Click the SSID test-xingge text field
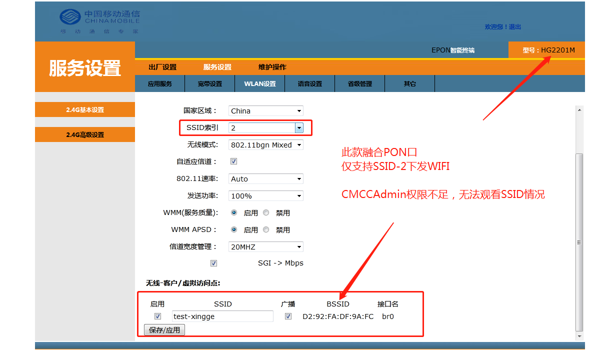The width and height of the screenshot is (605, 364). [222, 316]
